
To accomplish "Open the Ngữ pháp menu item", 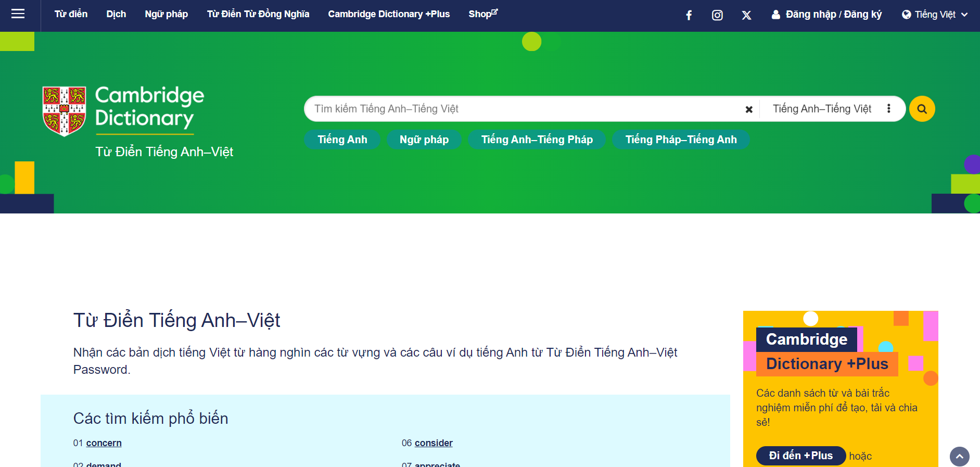I will pos(167,14).
